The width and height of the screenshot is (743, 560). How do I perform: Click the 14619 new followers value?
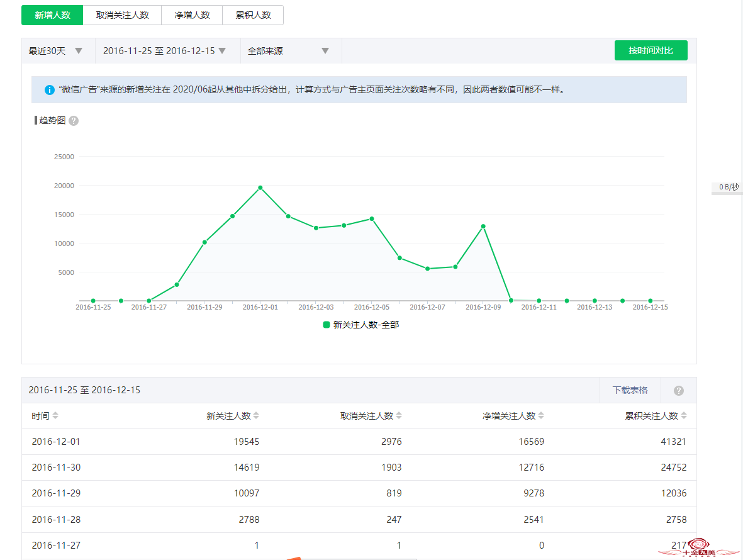click(247, 467)
